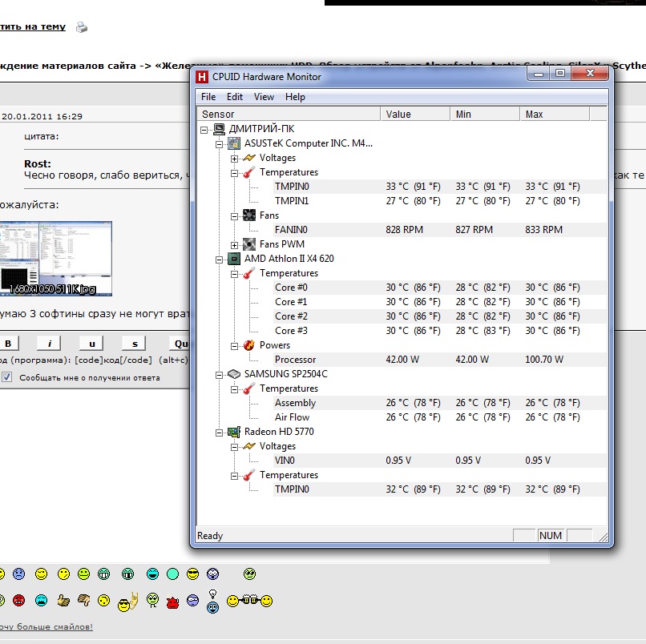Click the CPUID Hardware Monitor title bar logo
Screen dimensions: 646x644
[201, 77]
